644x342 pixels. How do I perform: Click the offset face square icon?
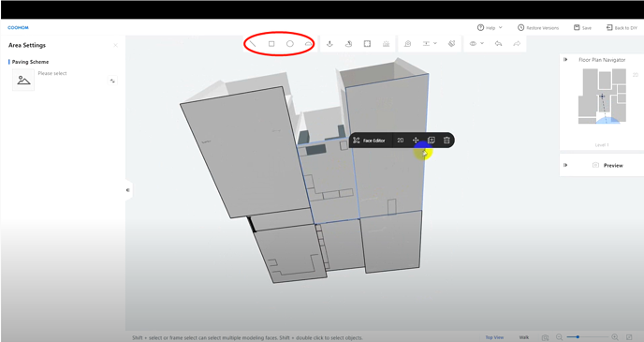tap(367, 44)
